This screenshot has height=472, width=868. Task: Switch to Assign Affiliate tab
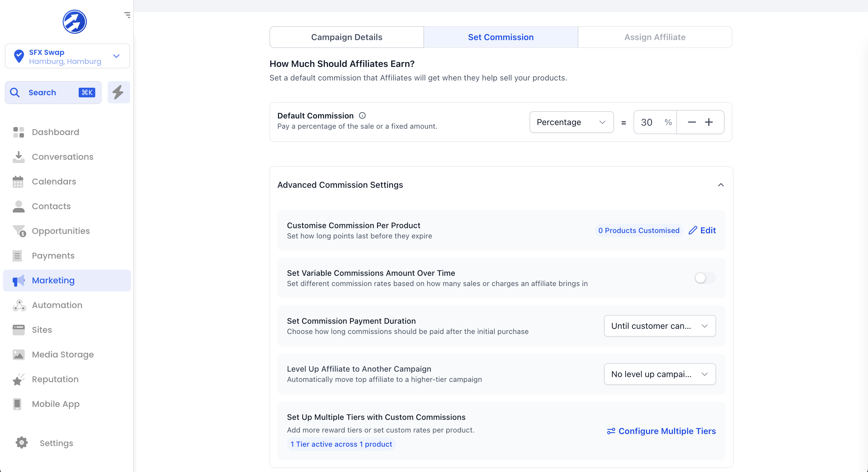coord(655,37)
